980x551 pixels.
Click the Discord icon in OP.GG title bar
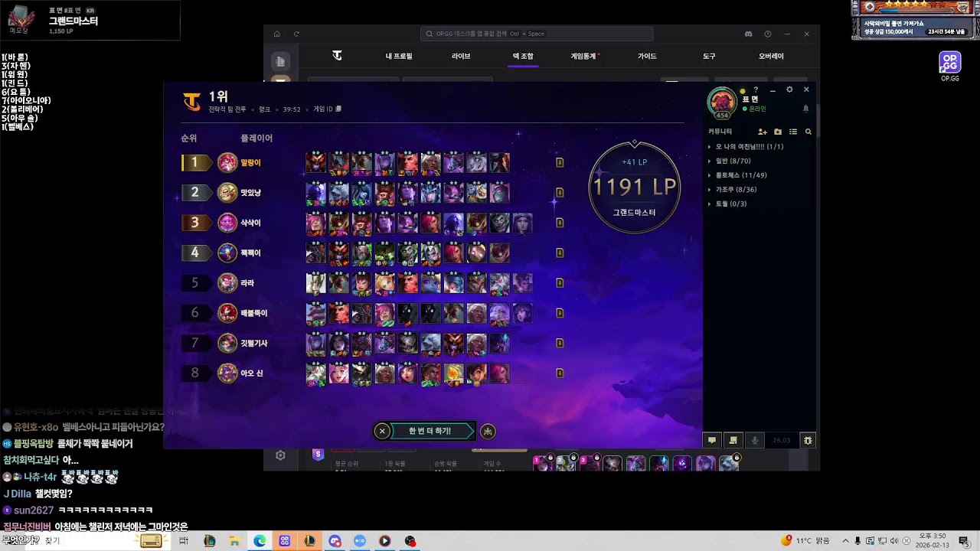tap(749, 34)
